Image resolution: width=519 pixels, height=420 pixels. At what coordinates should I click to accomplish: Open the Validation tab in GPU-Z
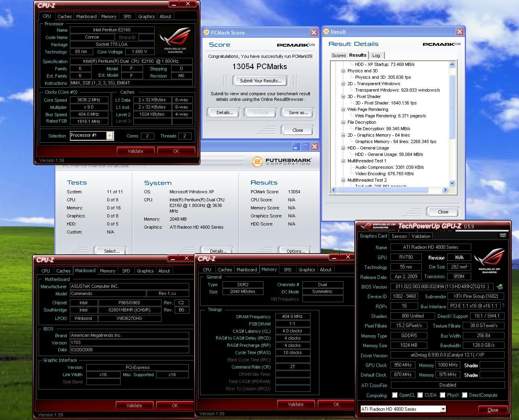pyautogui.click(x=421, y=236)
